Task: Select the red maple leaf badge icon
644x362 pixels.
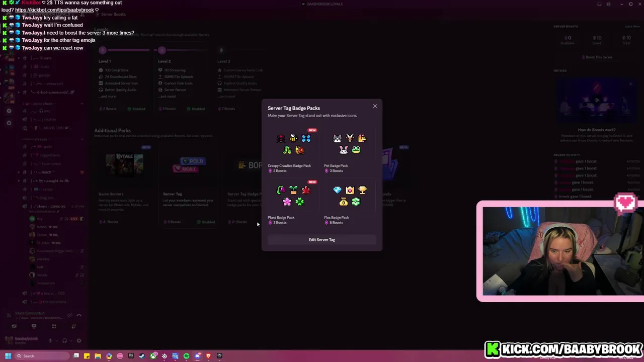Action: point(306,190)
